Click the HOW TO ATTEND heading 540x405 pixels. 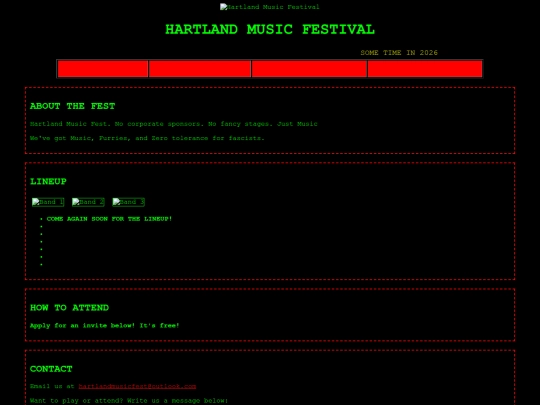coord(69,308)
